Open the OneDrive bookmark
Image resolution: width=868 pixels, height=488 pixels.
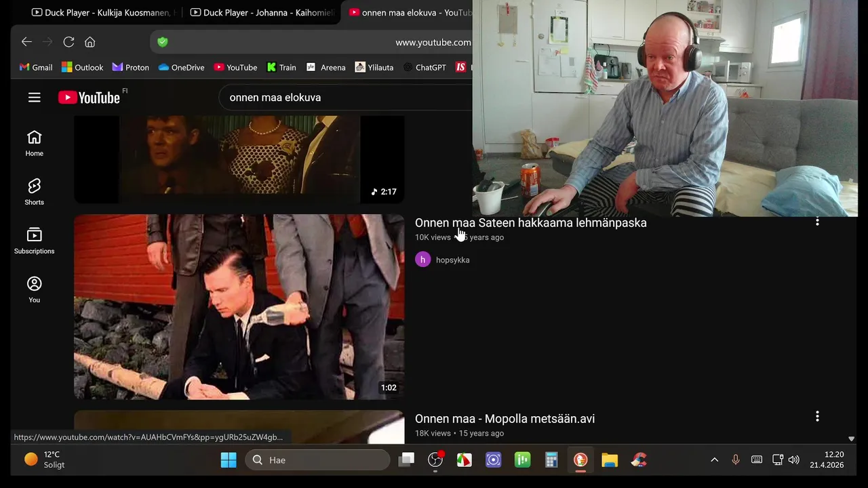click(181, 67)
